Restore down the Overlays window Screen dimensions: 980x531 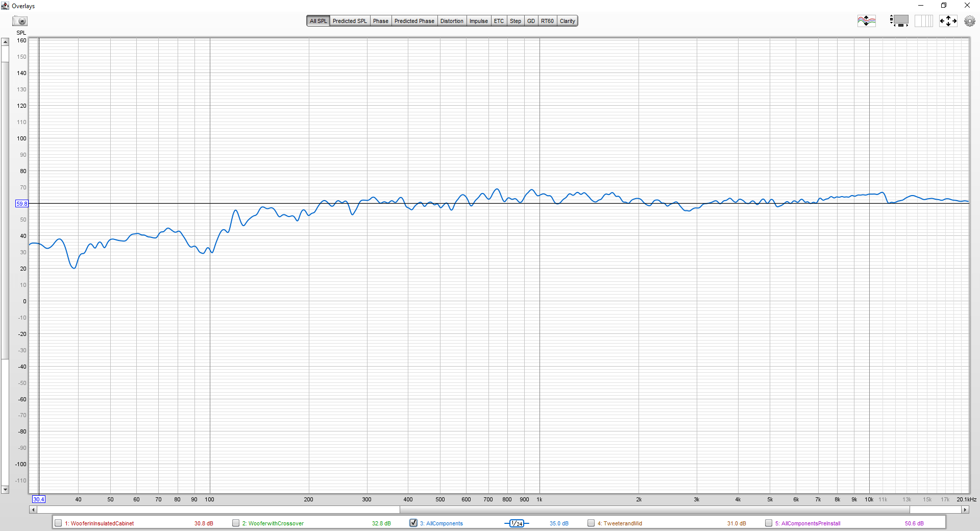tap(944, 6)
